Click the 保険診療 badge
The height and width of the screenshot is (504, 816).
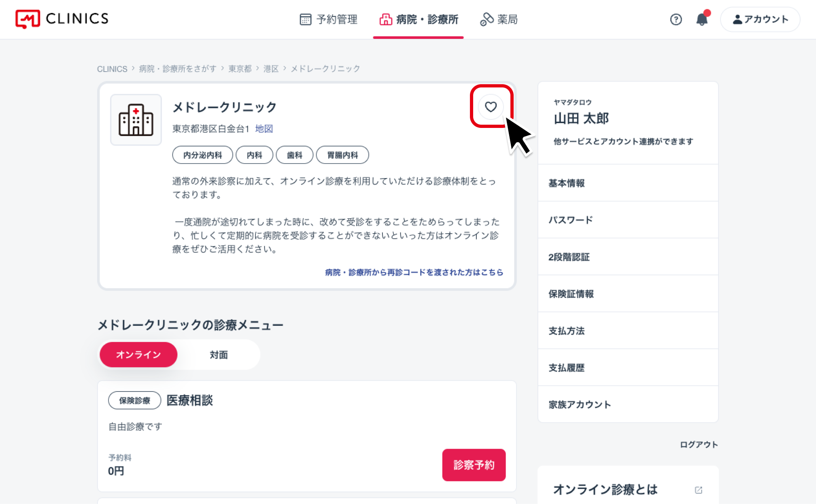(135, 400)
